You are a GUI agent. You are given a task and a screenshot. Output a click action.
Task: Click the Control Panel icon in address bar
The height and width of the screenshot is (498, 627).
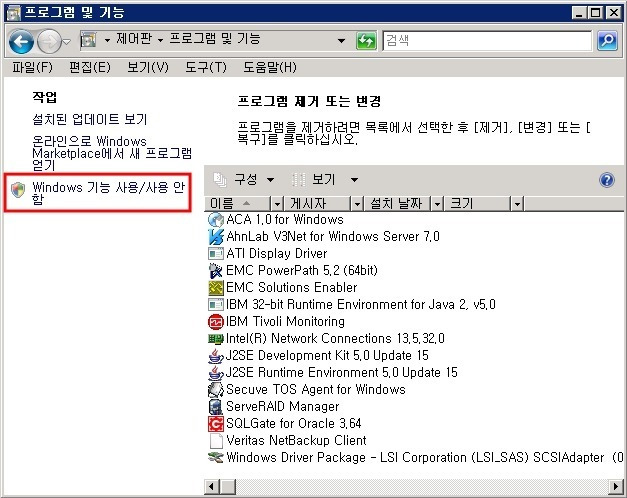coord(88,40)
